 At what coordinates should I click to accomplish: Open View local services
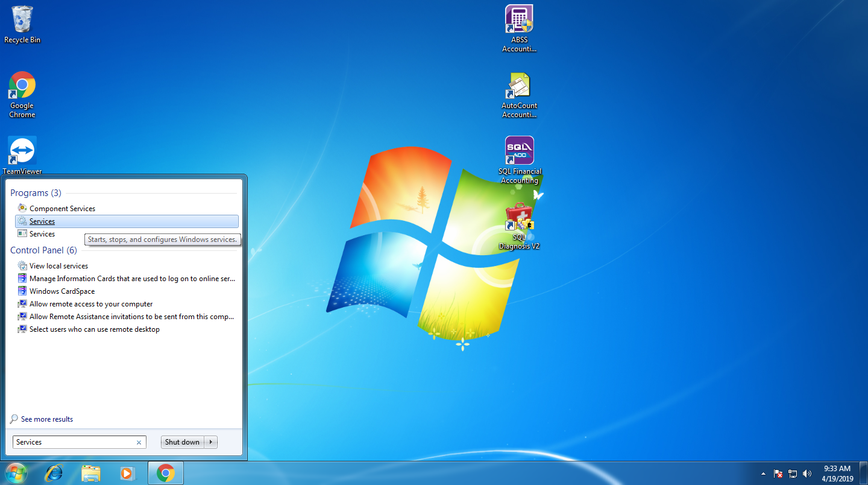pyautogui.click(x=127, y=266)
